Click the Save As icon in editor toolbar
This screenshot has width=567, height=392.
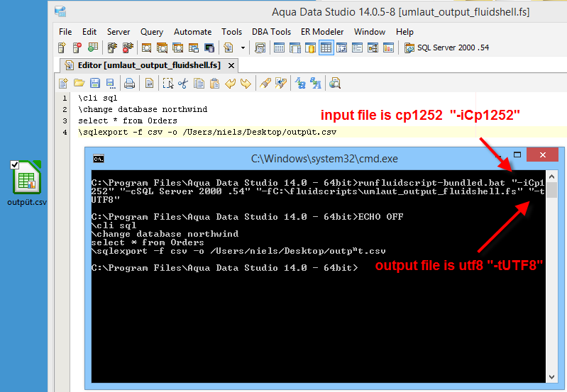point(111,84)
